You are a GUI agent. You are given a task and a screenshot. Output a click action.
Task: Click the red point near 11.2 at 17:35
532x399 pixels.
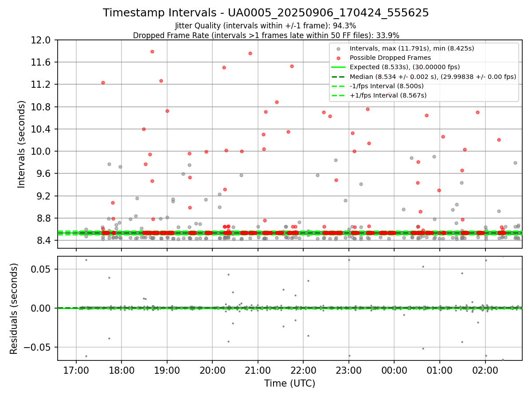click(103, 82)
